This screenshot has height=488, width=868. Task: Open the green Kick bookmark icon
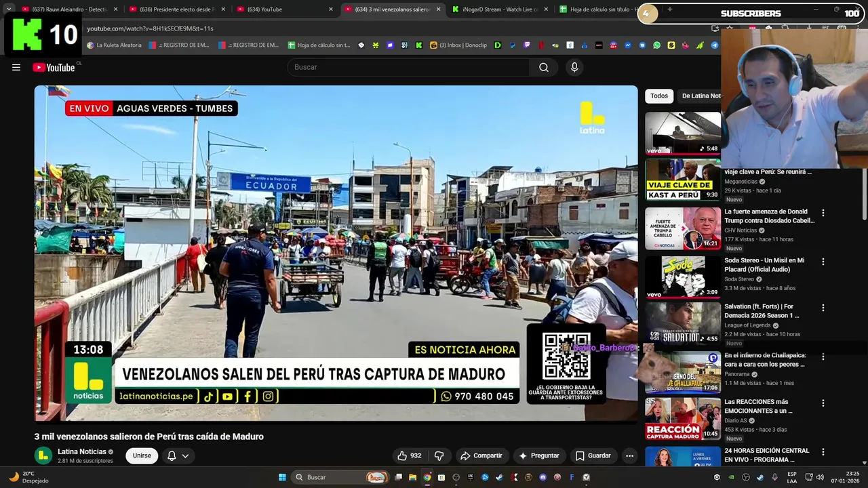point(419,45)
